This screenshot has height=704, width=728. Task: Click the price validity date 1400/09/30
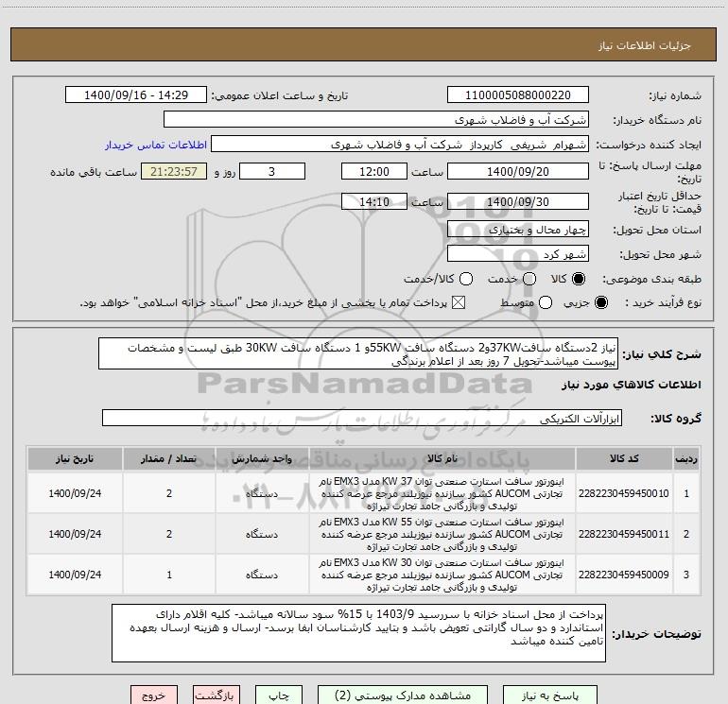[518, 201]
